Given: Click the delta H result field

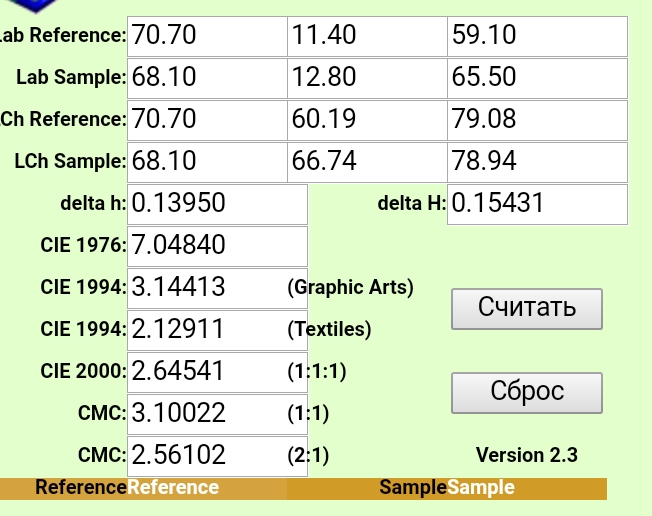Looking at the screenshot, I should tap(537, 204).
